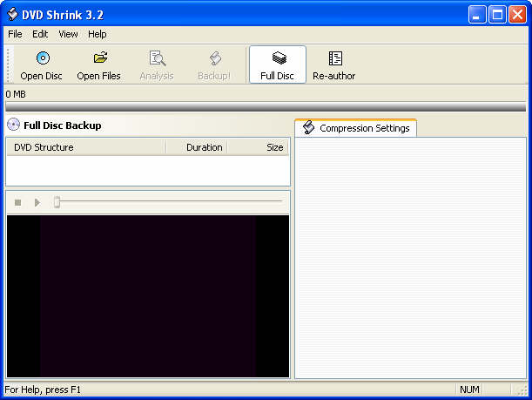Open the Help menu
The height and width of the screenshot is (400, 532).
[97, 34]
